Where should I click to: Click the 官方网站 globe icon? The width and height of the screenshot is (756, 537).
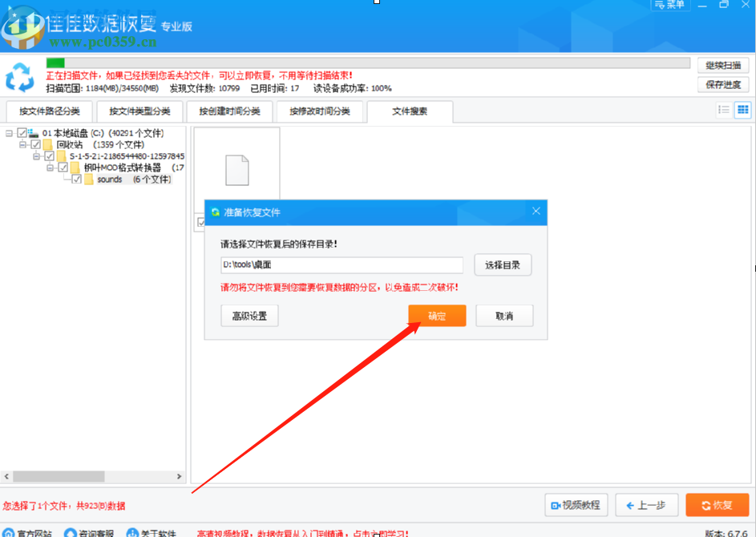coord(10,531)
